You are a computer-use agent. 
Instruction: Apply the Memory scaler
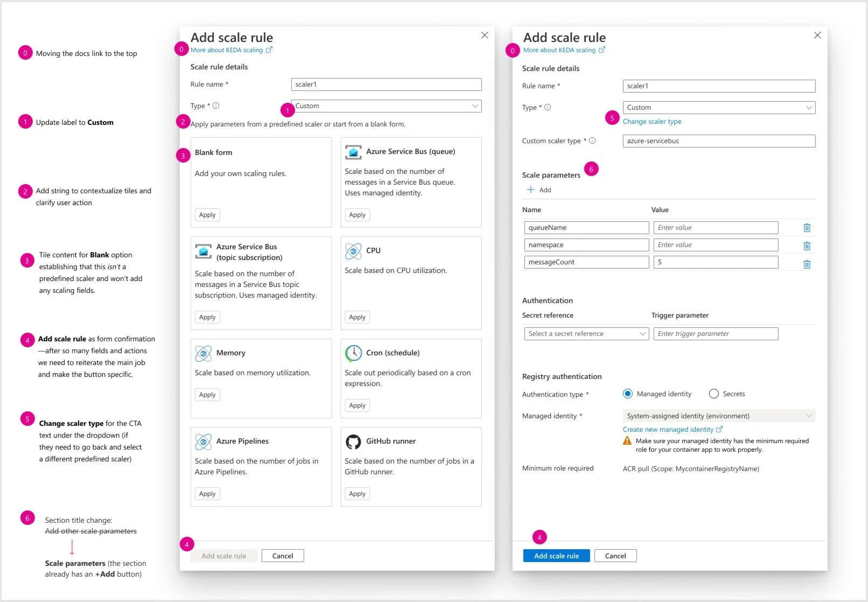(207, 395)
